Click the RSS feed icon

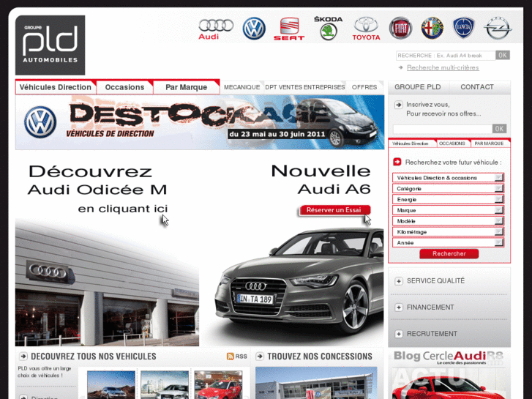click(231, 357)
